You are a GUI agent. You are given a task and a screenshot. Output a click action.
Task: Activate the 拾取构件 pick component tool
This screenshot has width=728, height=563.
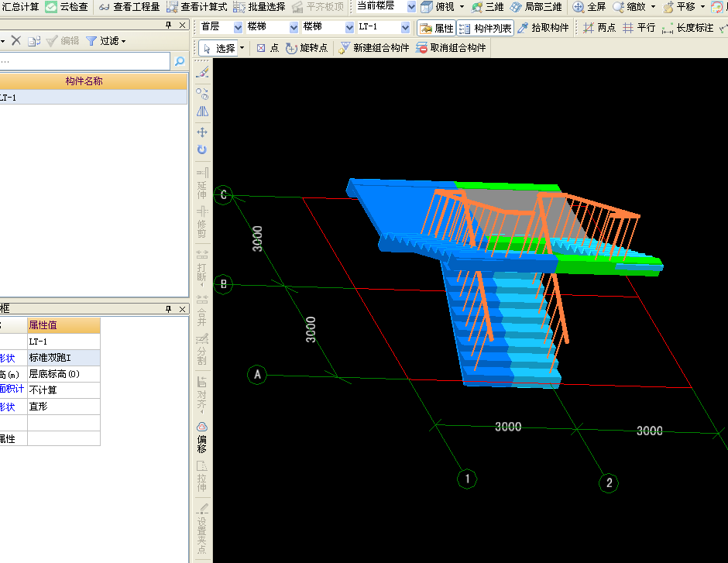coord(543,28)
